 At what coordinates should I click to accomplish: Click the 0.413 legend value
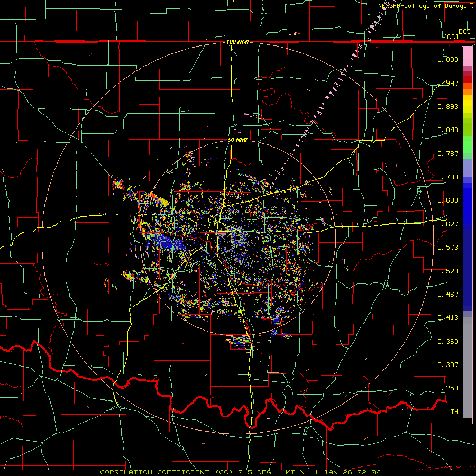pyautogui.click(x=448, y=318)
